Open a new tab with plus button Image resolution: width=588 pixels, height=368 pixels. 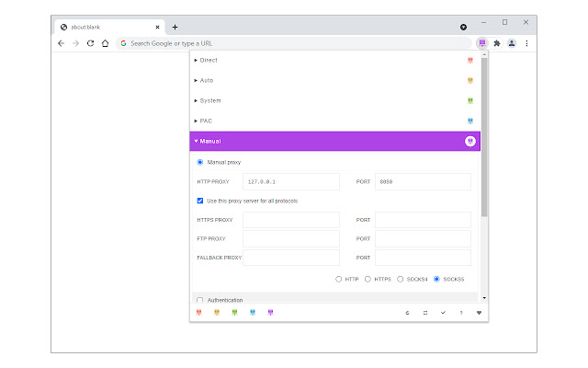(175, 27)
